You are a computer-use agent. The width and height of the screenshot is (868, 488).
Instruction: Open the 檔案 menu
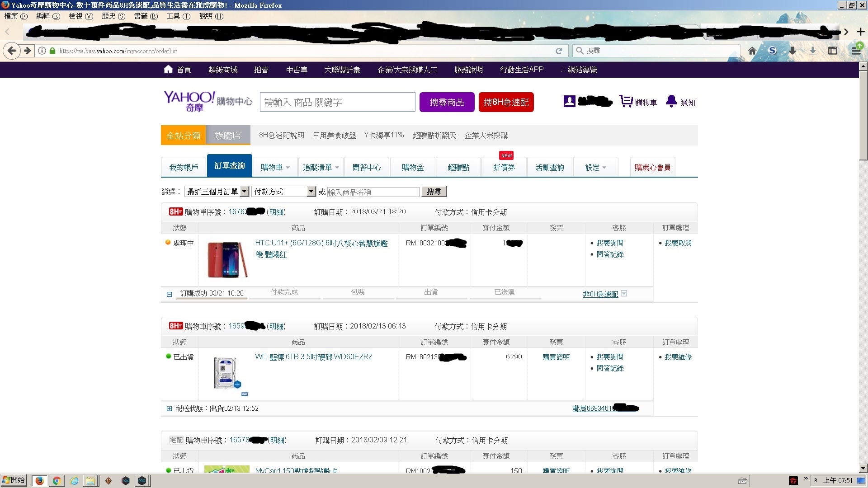click(x=16, y=16)
